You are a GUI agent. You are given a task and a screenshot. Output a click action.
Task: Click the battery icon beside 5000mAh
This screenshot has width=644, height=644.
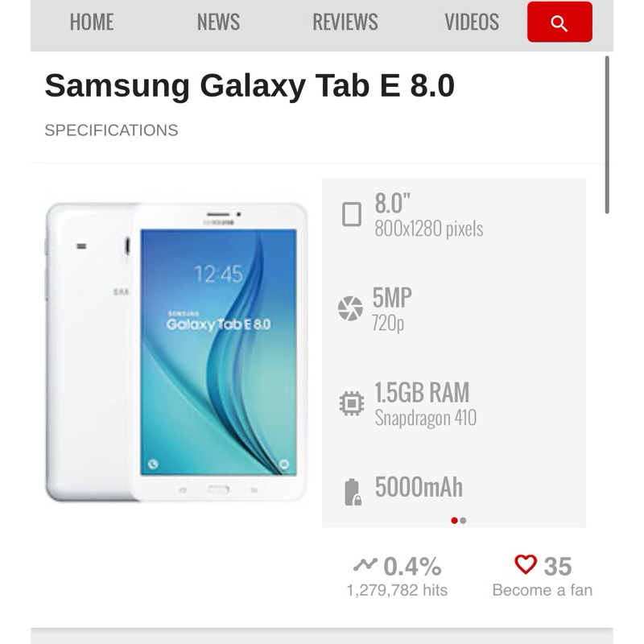point(353,492)
